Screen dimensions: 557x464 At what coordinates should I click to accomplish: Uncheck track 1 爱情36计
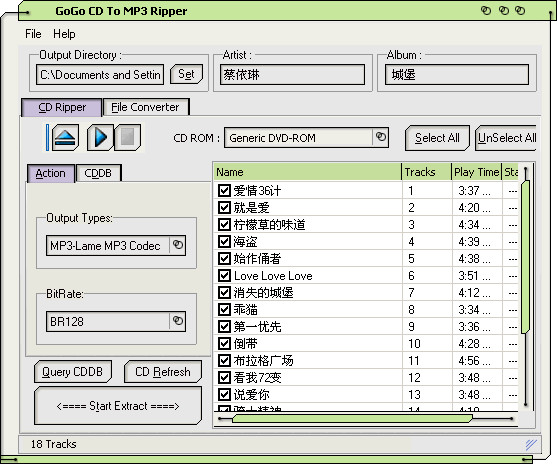(x=224, y=191)
